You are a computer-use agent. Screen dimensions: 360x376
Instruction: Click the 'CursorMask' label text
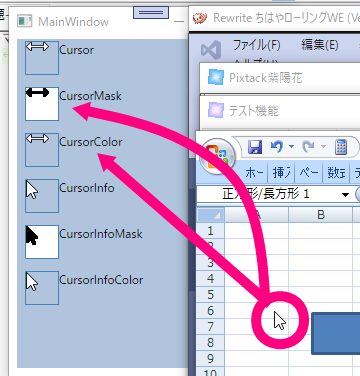(90, 96)
